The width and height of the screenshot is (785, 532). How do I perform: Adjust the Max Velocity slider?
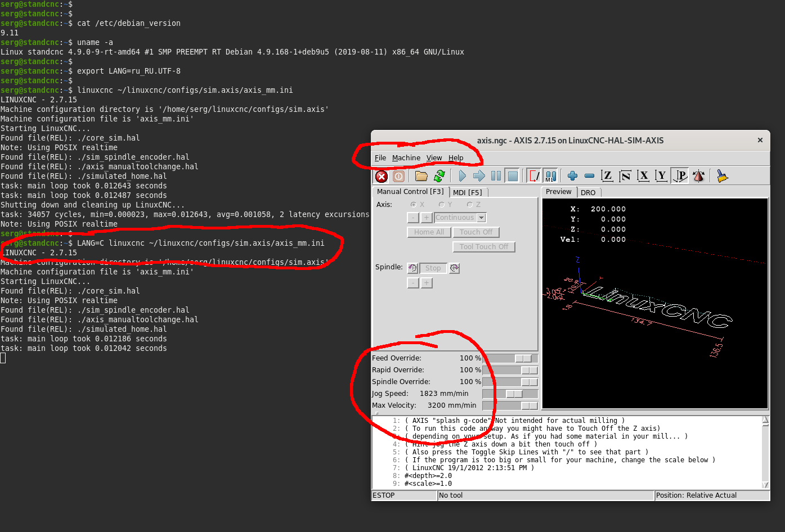(510, 406)
